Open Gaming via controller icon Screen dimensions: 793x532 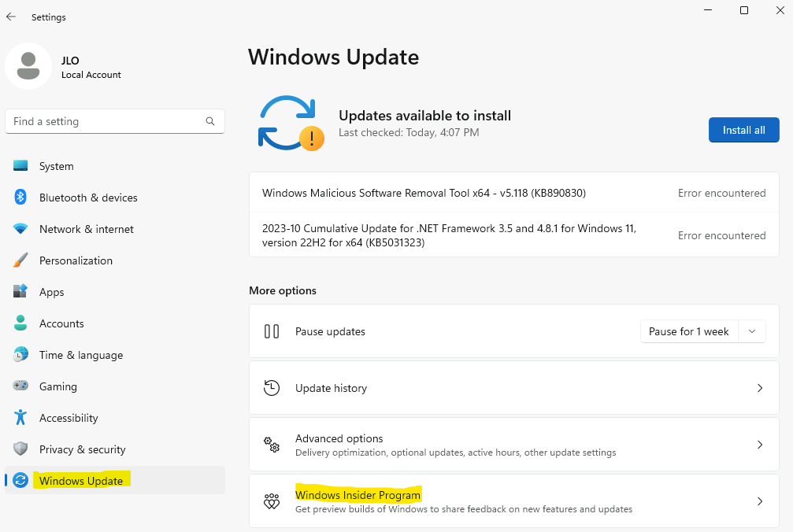20,386
